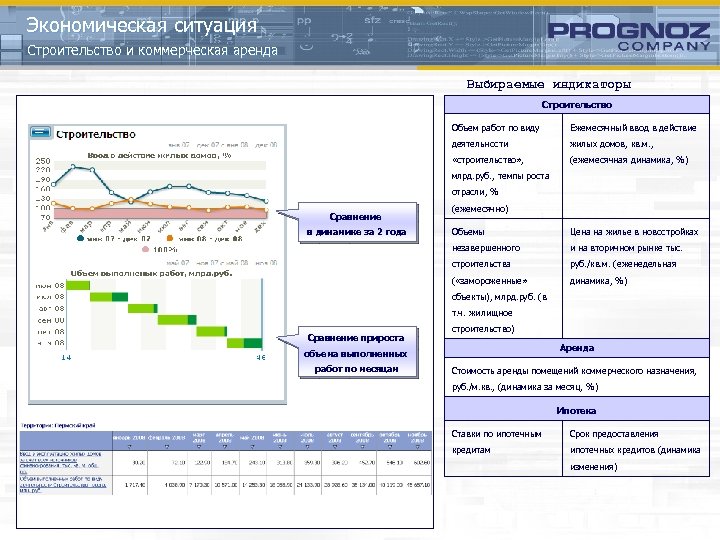Screen dimensions: 720x540
Task: Click the PROGNOZ COMPANY logo
Action: click(x=629, y=36)
